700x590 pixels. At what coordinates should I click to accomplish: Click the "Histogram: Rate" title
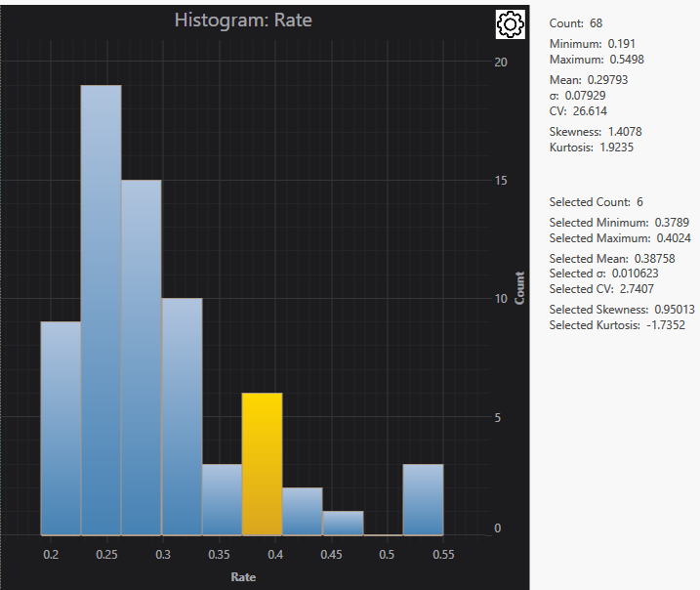tap(243, 21)
